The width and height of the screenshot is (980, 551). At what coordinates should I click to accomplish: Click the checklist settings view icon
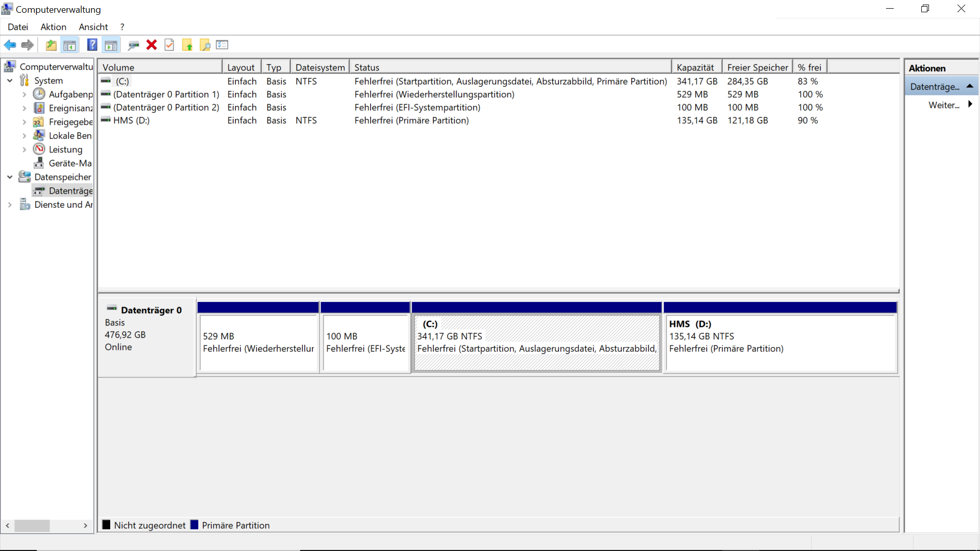pyautogui.click(x=222, y=45)
